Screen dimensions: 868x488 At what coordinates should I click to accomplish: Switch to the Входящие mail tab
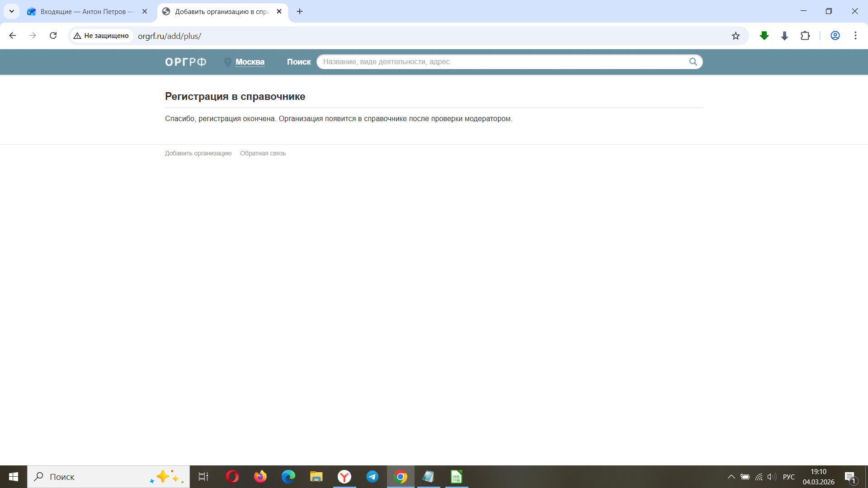click(86, 11)
